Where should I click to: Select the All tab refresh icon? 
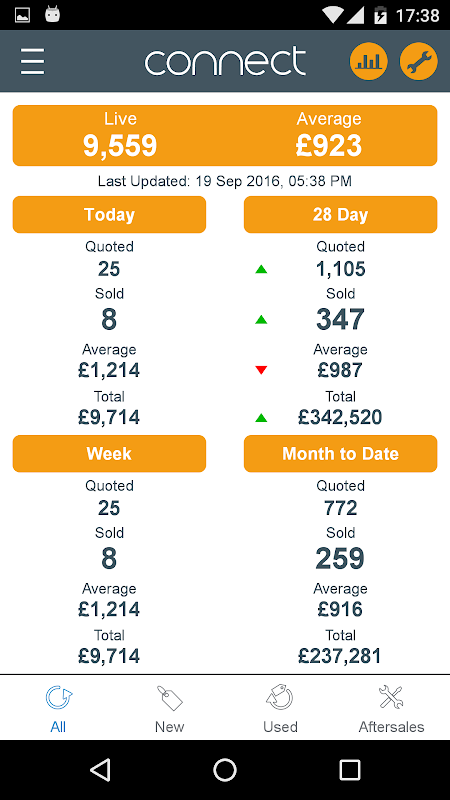(59, 698)
